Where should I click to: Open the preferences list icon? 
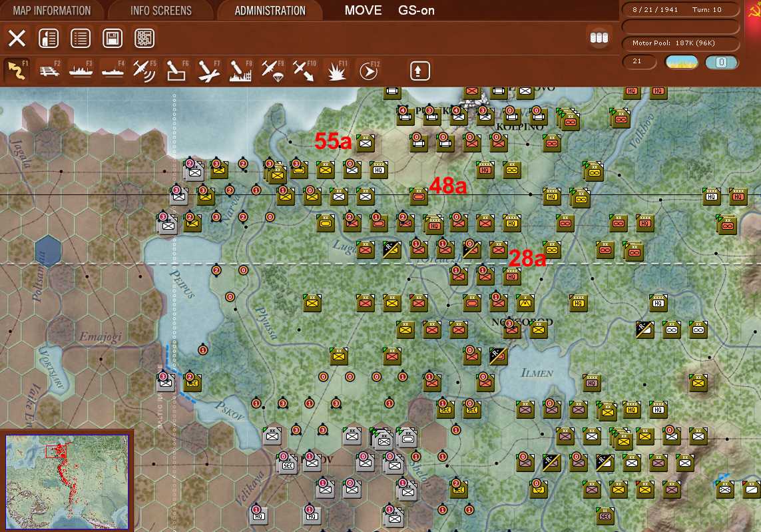tap(81, 39)
